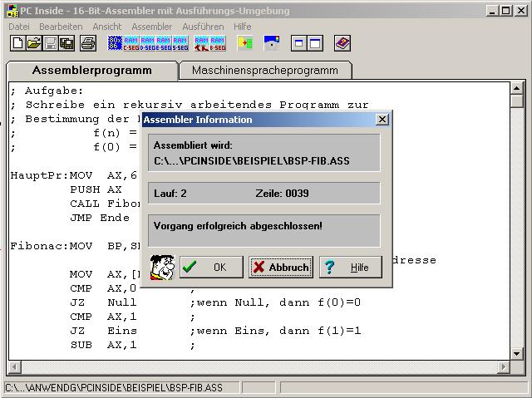The height and width of the screenshot is (398, 532).
Task: Open the RAM C-SEG view icon
Action: point(131,43)
